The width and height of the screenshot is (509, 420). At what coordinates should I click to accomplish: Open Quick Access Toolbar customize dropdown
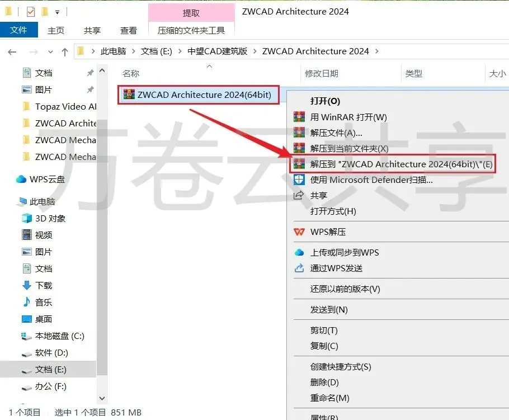coord(57,12)
